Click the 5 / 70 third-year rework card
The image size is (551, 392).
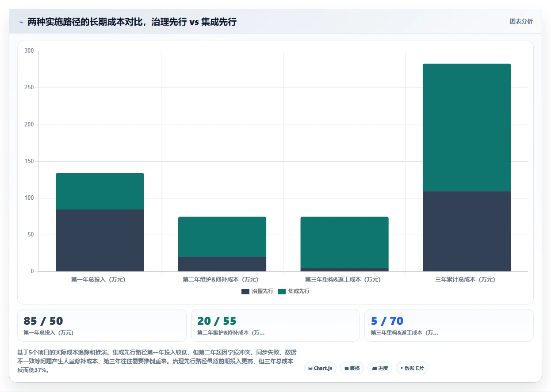click(x=449, y=325)
